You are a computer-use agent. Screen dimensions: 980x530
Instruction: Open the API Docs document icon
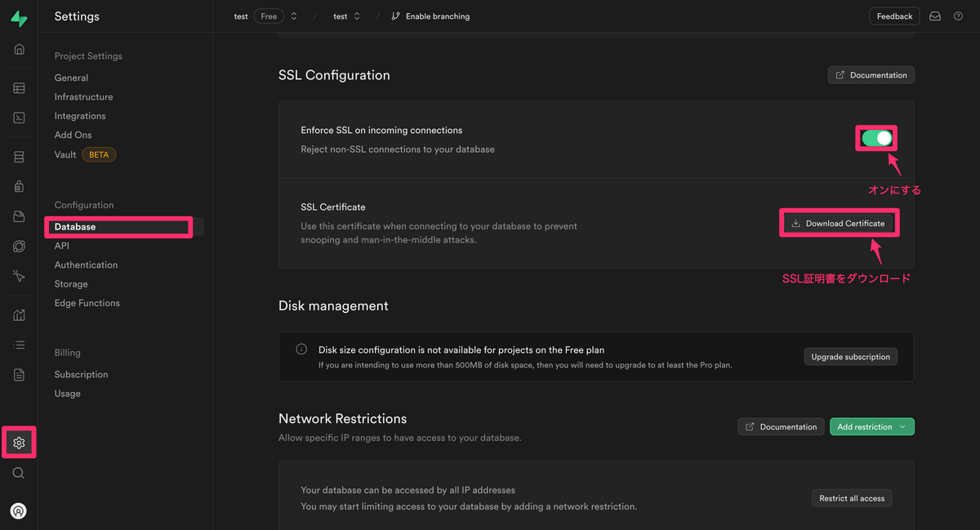pos(19,375)
